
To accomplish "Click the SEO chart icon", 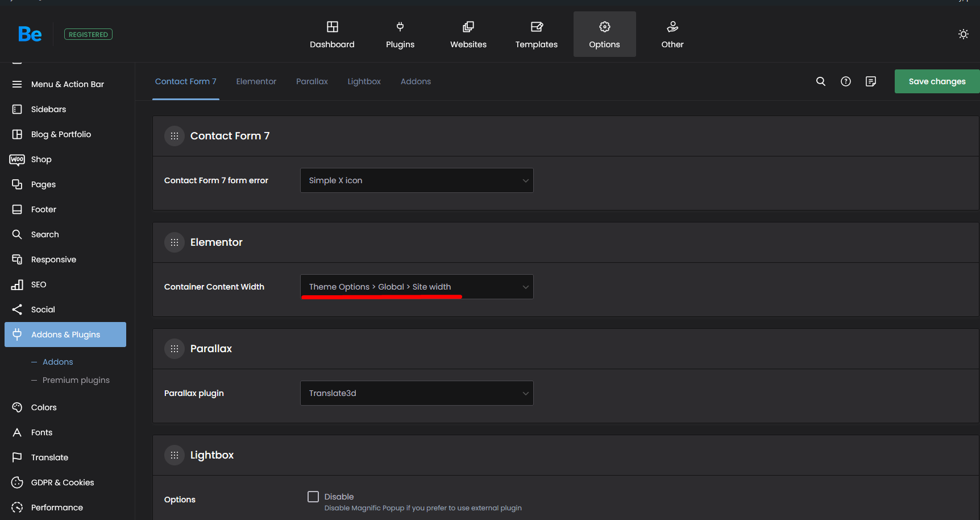I will (17, 284).
